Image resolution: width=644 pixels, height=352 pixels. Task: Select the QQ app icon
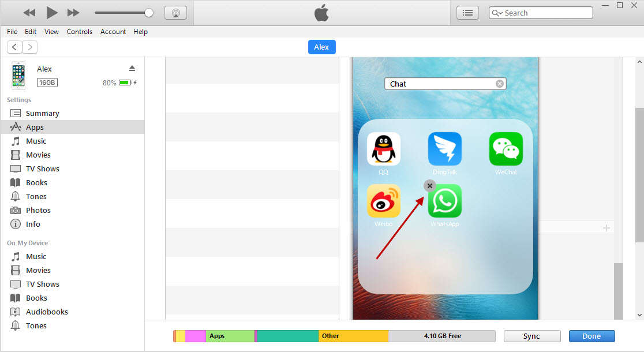pyautogui.click(x=383, y=149)
